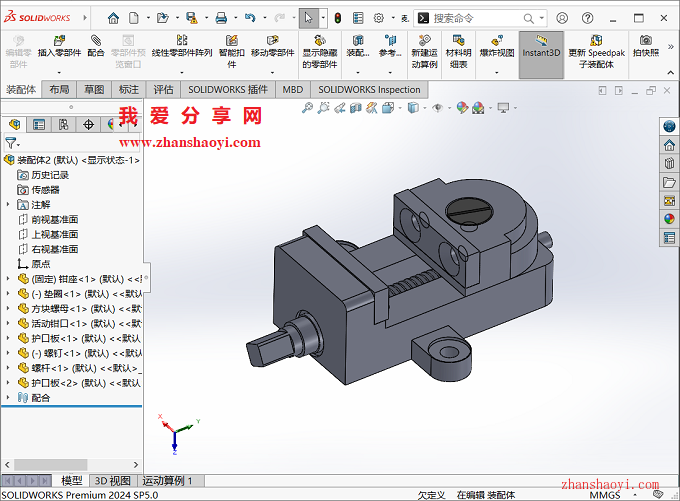
Task: Switch to the 评估 (Evaluate) ribbon tab
Action: tap(162, 89)
